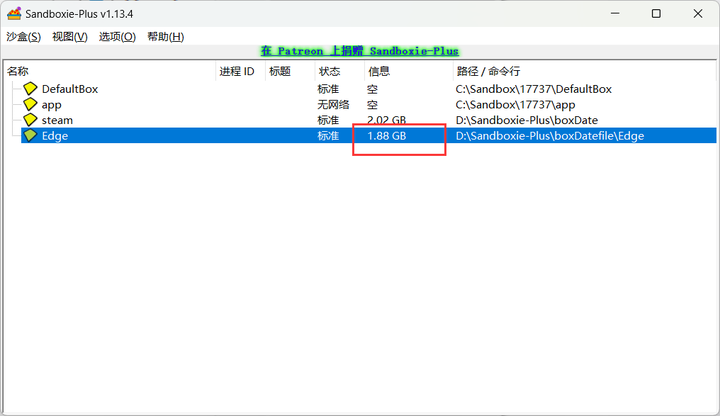Open the Patreon donation link for Sandboxie-Plus

[360, 51]
